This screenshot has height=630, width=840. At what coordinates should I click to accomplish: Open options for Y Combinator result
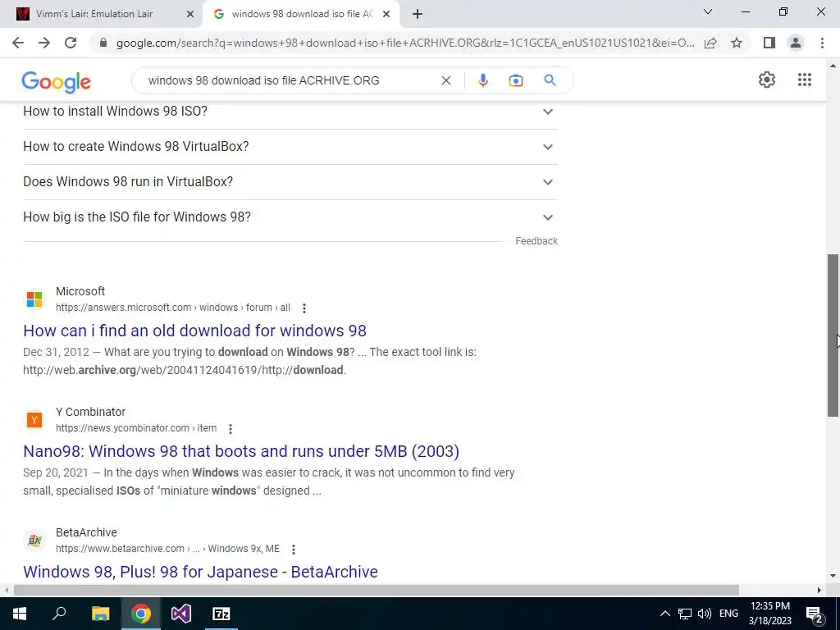(231, 428)
